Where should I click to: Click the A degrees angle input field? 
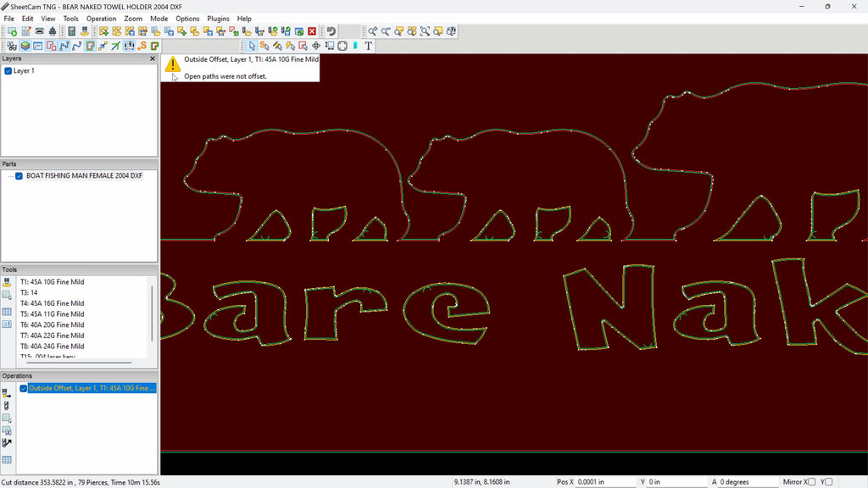(748, 482)
